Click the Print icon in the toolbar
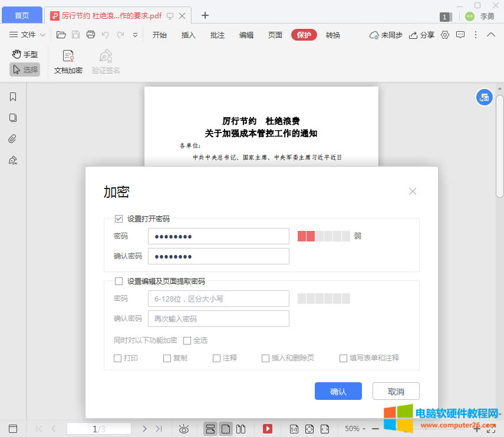 pyautogui.click(x=91, y=35)
